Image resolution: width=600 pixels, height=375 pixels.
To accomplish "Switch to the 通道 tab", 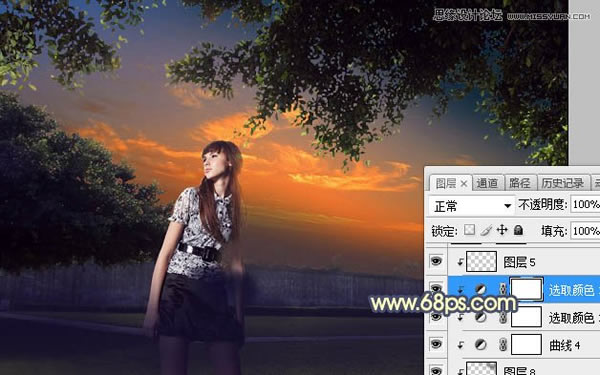I will coord(487,184).
